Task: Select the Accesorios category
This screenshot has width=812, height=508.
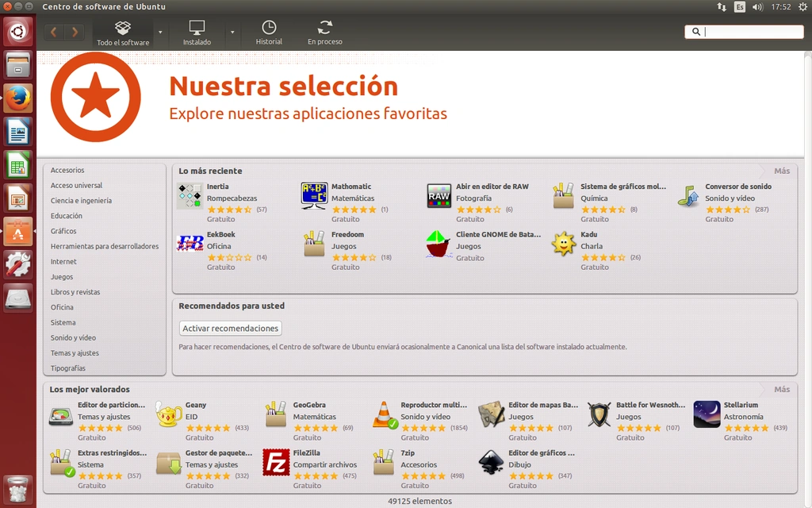Action: tap(67, 170)
